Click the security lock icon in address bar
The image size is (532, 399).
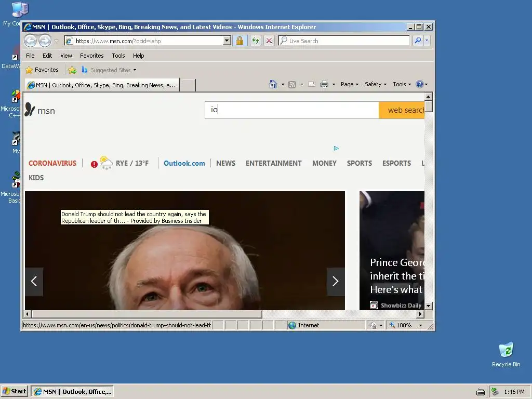click(240, 41)
